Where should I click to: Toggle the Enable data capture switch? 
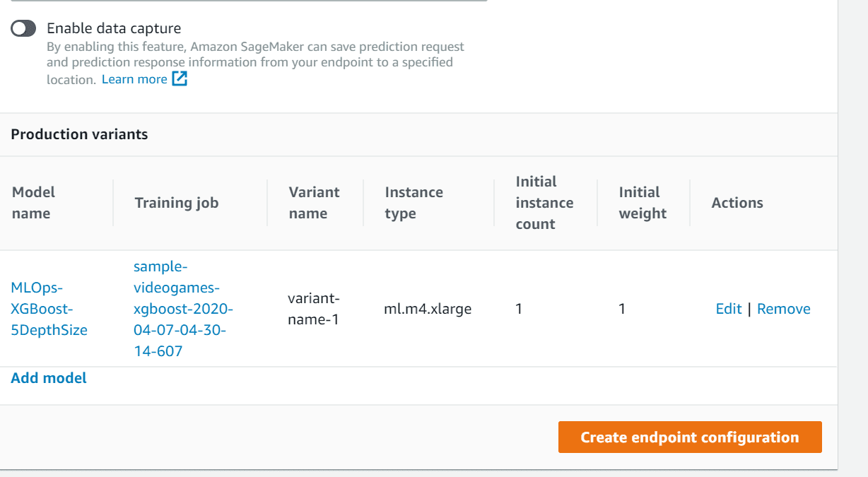point(23,28)
